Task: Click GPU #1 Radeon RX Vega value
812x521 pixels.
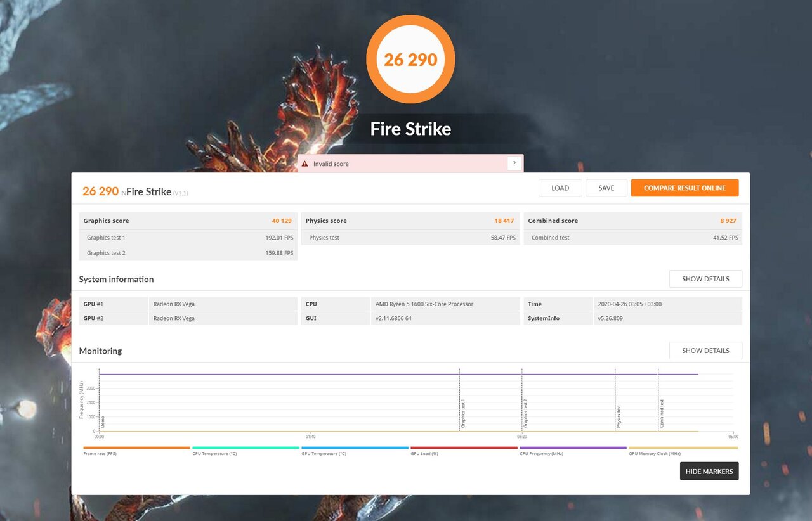Action: 174,304
